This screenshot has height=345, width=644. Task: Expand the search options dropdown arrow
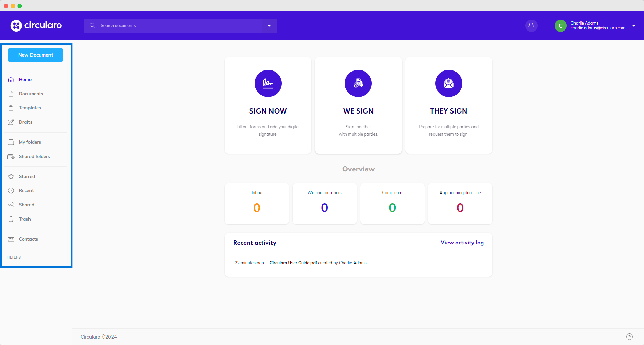(269, 26)
